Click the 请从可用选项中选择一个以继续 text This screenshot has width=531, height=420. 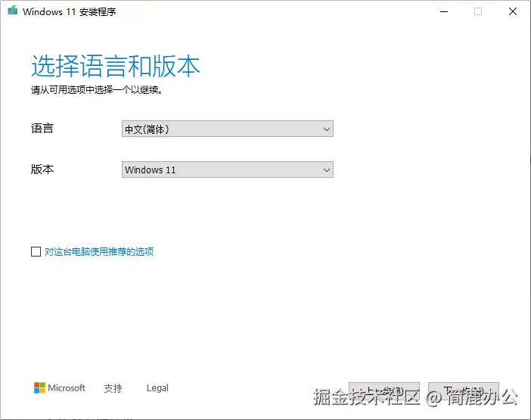tap(97, 90)
